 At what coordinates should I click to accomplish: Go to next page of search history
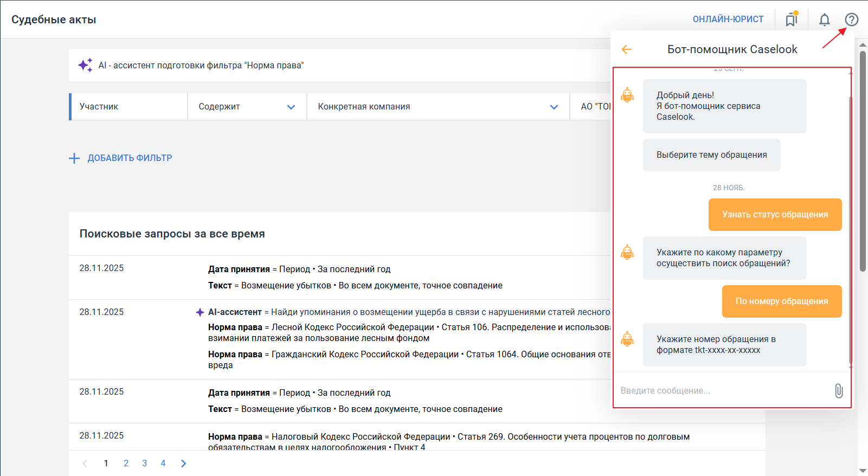point(183,463)
